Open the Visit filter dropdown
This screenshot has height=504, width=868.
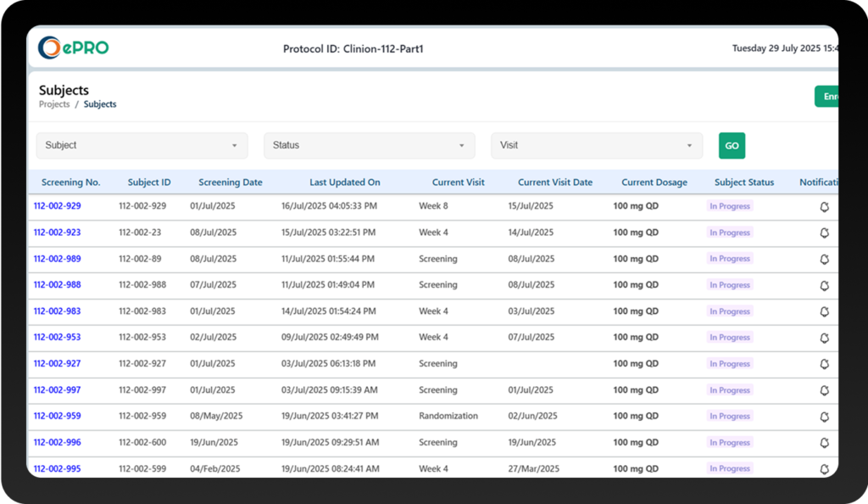[597, 145]
